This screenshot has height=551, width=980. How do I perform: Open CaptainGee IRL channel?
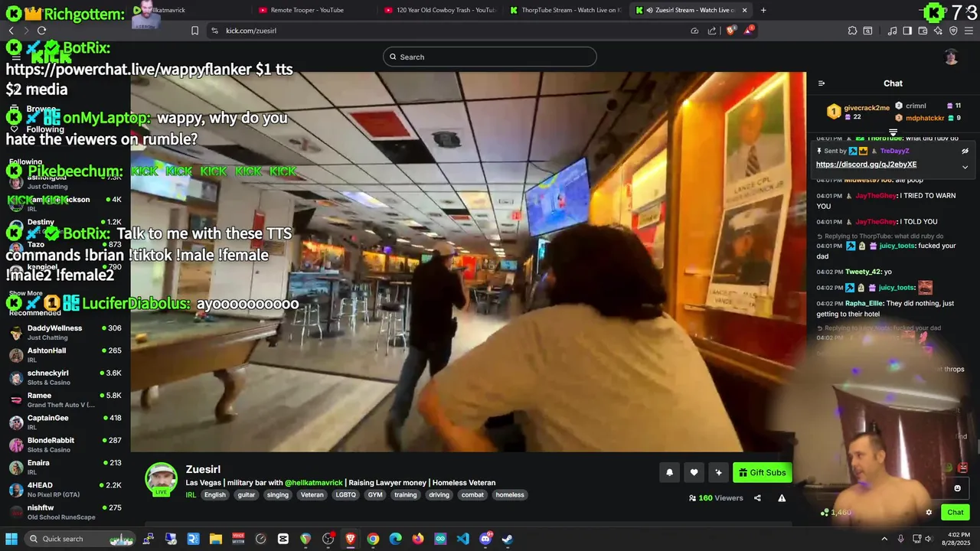click(x=65, y=422)
